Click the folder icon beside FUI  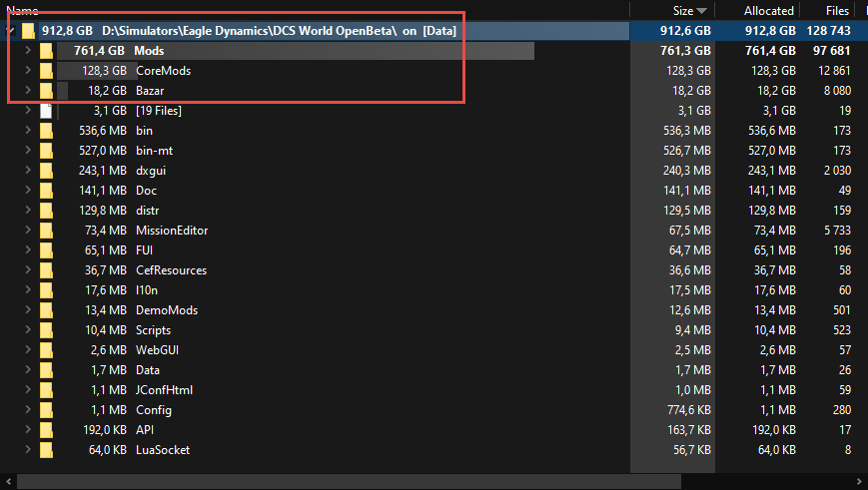(47, 249)
